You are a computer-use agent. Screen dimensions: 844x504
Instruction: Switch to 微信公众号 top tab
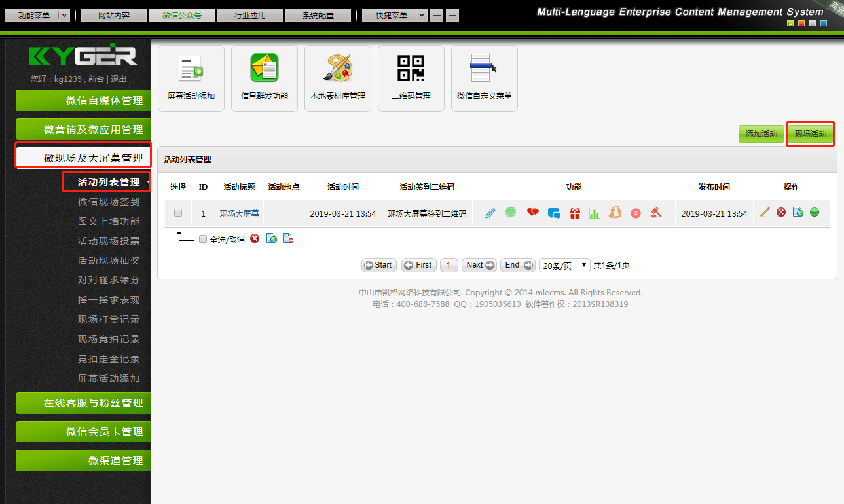pyautogui.click(x=182, y=15)
